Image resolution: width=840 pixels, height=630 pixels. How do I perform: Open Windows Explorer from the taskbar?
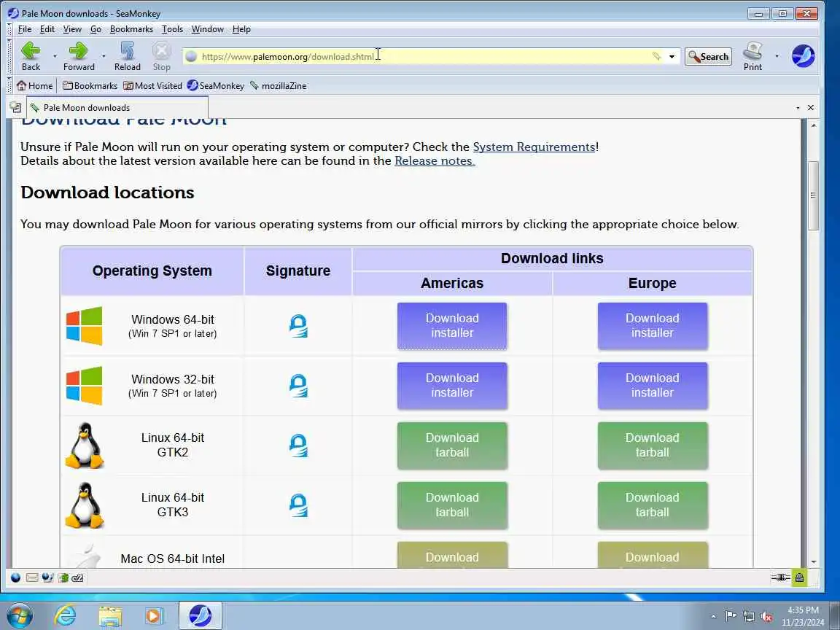[x=110, y=615]
